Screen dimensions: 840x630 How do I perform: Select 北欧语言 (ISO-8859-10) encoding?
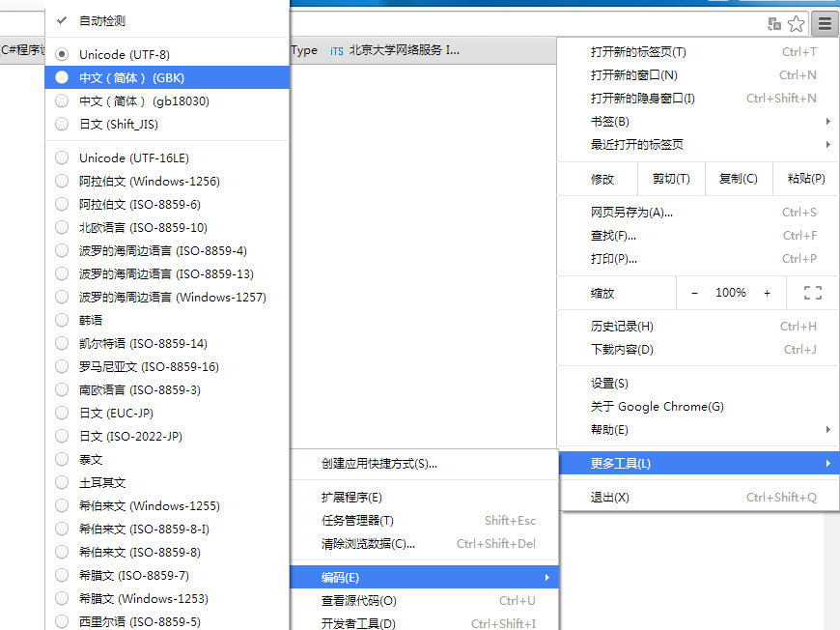(167, 227)
